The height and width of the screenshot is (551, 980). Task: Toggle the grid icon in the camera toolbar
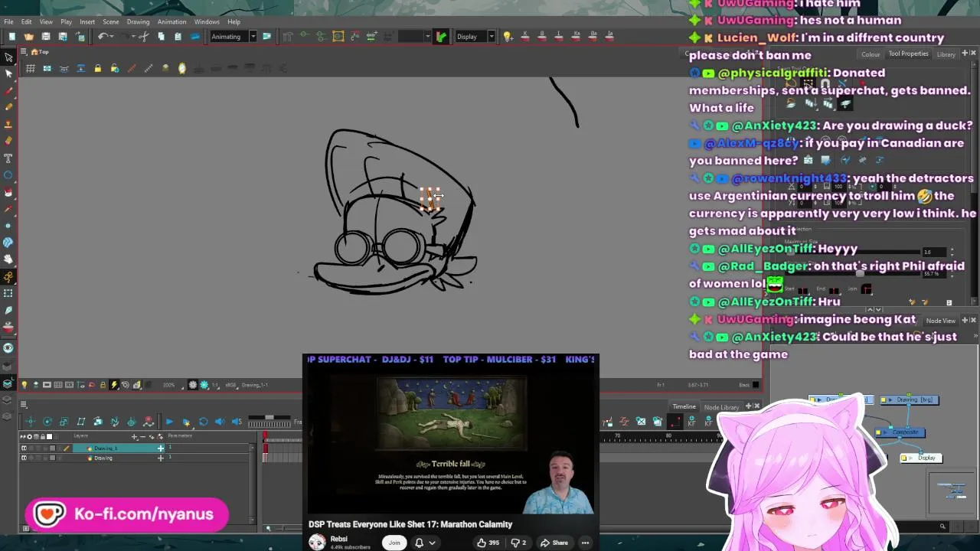[30, 69]
